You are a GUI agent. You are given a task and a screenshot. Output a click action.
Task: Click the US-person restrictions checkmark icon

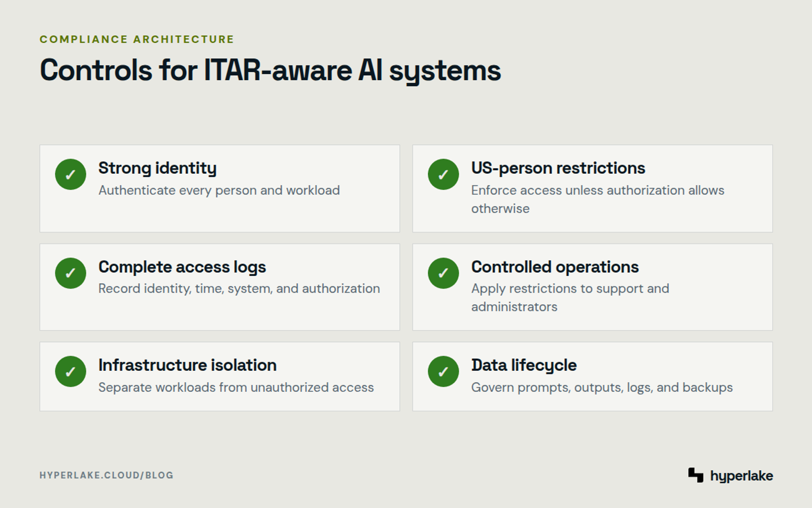pyautogui.click(x=443, y=174)
